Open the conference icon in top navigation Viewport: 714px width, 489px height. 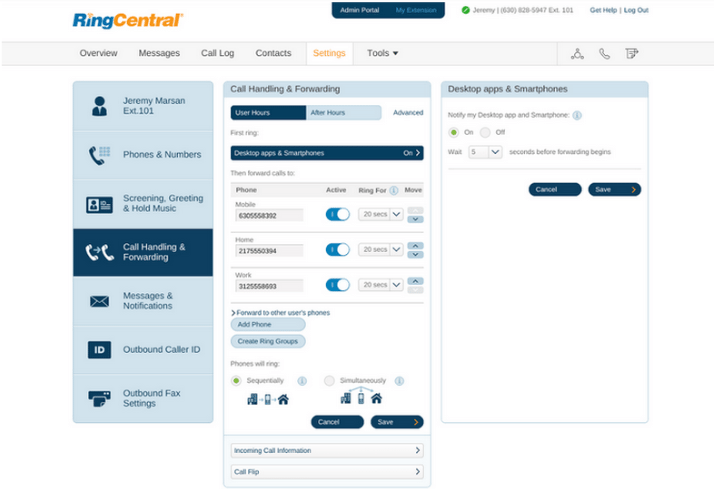point(577,54)
